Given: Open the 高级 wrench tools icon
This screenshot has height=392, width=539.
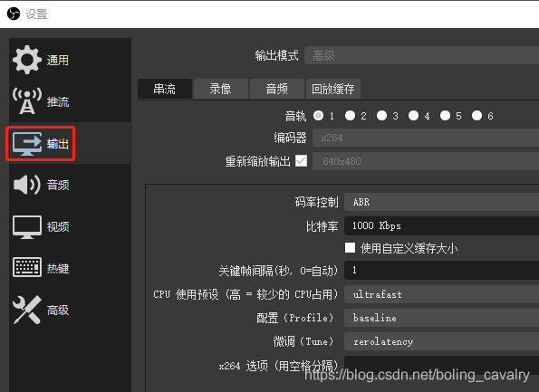Looking at the screenshot, I should coord(27,310).
